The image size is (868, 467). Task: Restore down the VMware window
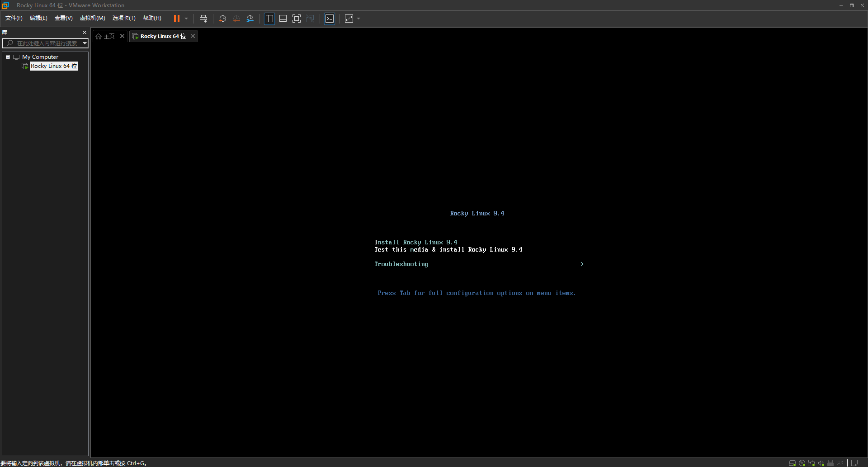851,5
